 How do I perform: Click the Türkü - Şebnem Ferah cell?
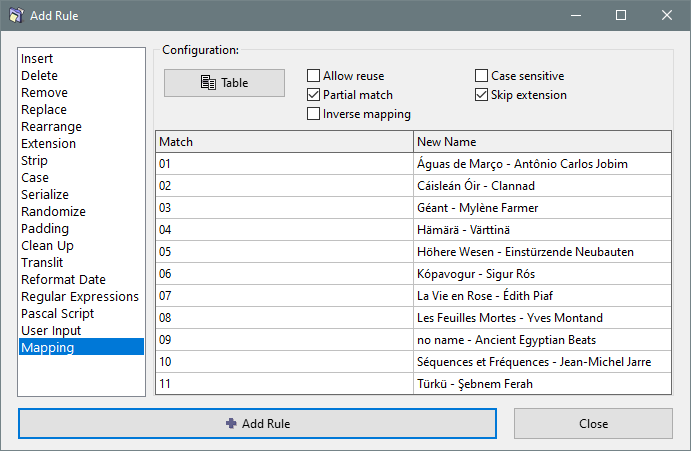pos(542,384)
